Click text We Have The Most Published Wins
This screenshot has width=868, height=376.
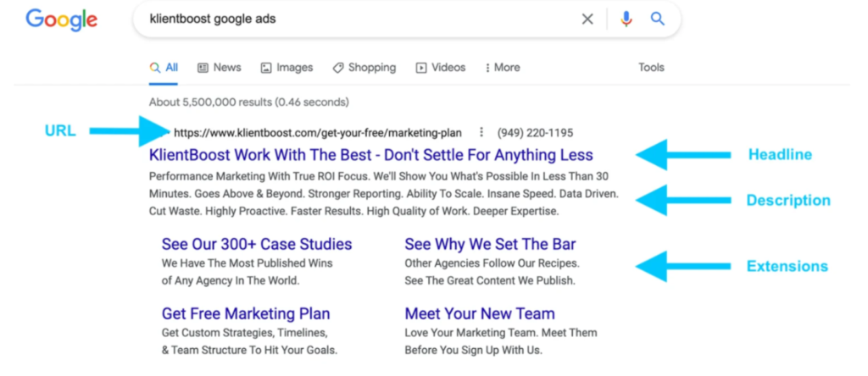coord(248,263)
